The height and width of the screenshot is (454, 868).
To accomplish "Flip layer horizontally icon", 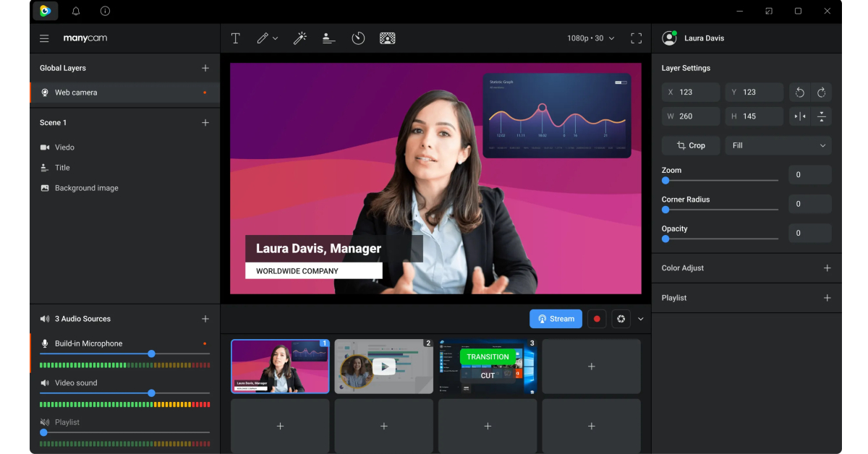I will point(800,116).
